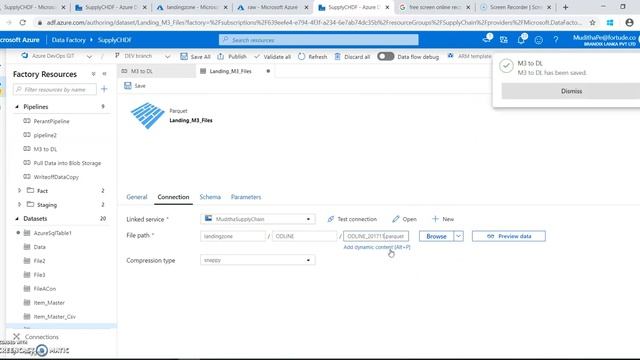Open a new browser tab
Screen dimensions: 640x360
coord(566,7)
